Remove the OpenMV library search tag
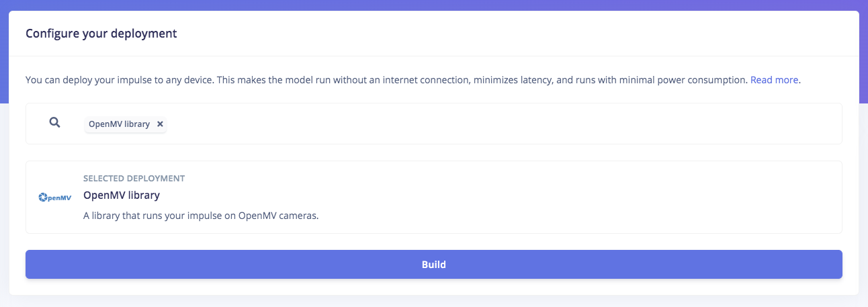Image resolution: width=868 pixels, height=307 pixels. tap(160, 124)
